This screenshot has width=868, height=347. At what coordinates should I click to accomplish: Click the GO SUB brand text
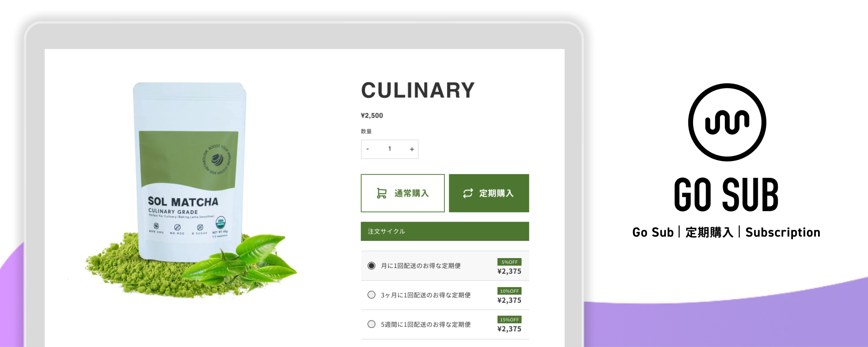(727, 195)
